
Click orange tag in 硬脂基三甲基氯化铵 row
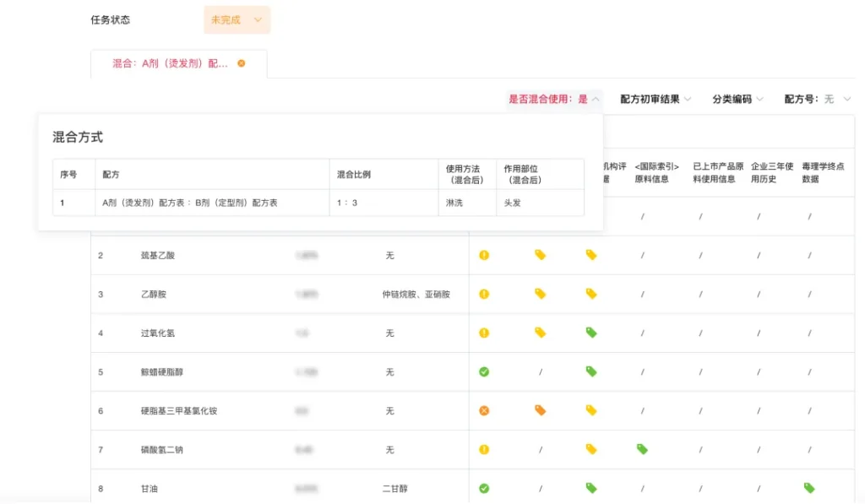click(540, 410)
